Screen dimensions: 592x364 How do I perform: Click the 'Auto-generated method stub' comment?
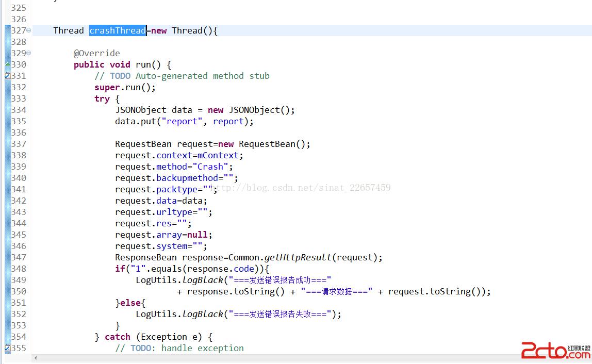tap(202, 76)
